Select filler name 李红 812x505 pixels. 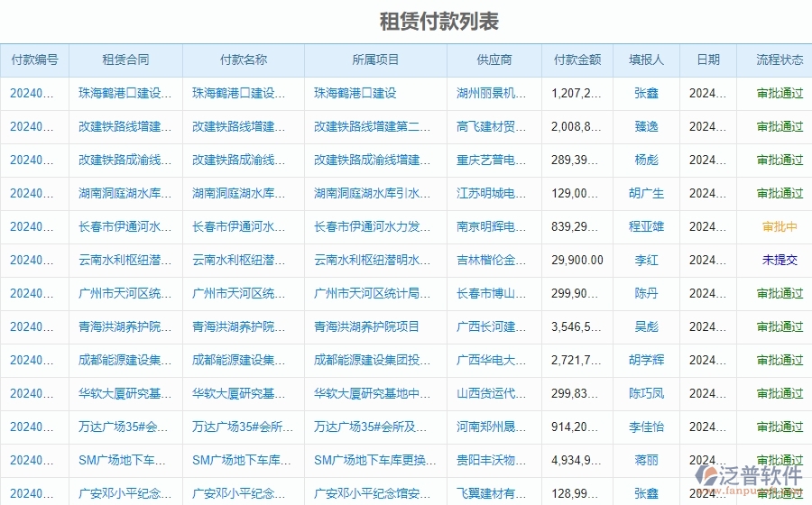pyautogui.click(x=646, y=261)
